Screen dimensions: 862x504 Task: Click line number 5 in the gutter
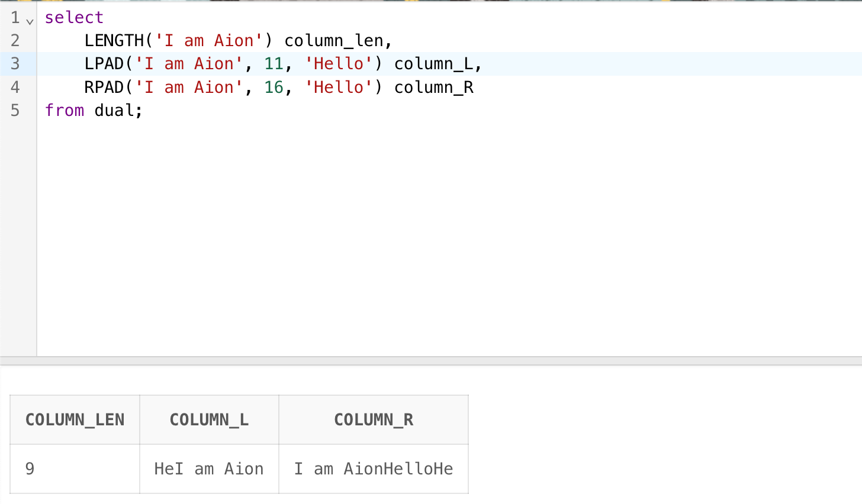click(x=15, y=111)
